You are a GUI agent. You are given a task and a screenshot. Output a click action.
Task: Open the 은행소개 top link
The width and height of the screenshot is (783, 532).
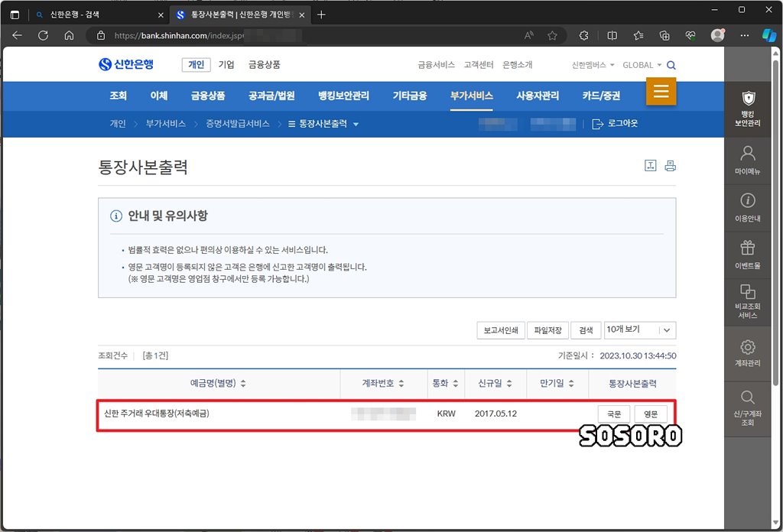[x=518, y=65]
